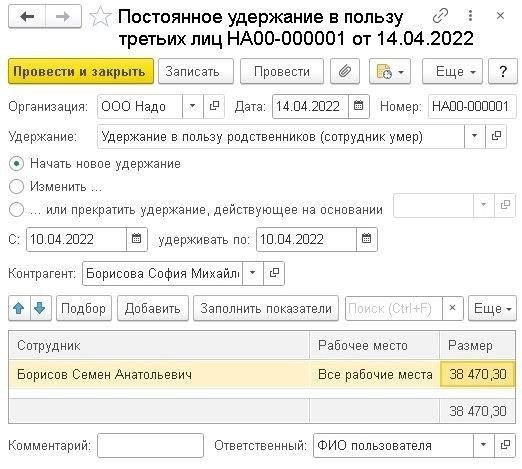Open calendar picker for Дата field
The height and width of the screenshot is (469, 522).
coord(358,106)
